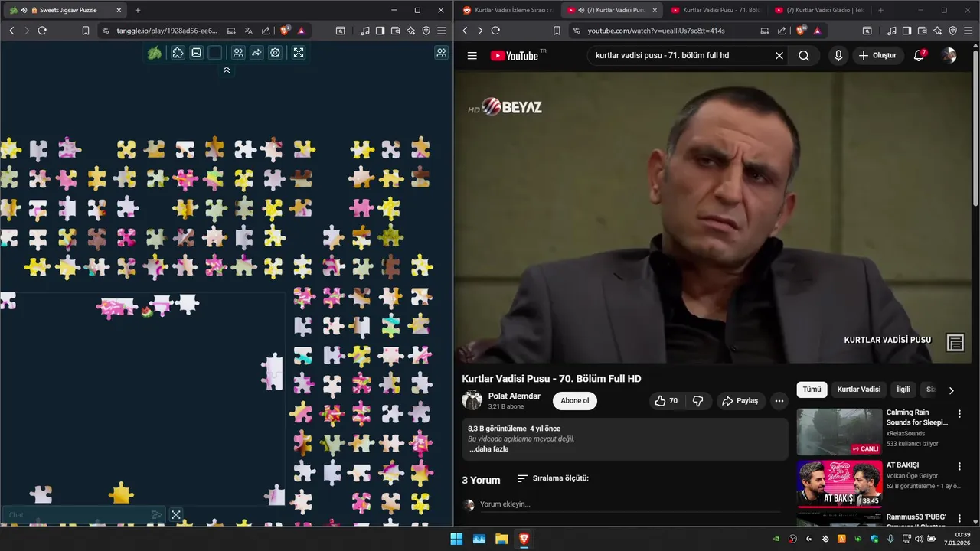Open the YouTube account avatar menu
Viewport: 980px width, 551px height.
coord(949,56)
